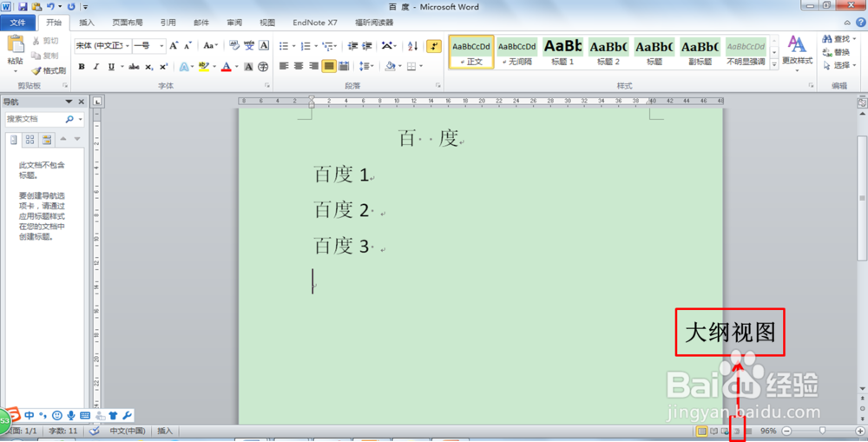This screenshot has width=868, height=442.
Task: Toggle Print Layout view in status bar
Action: point(702,431)
